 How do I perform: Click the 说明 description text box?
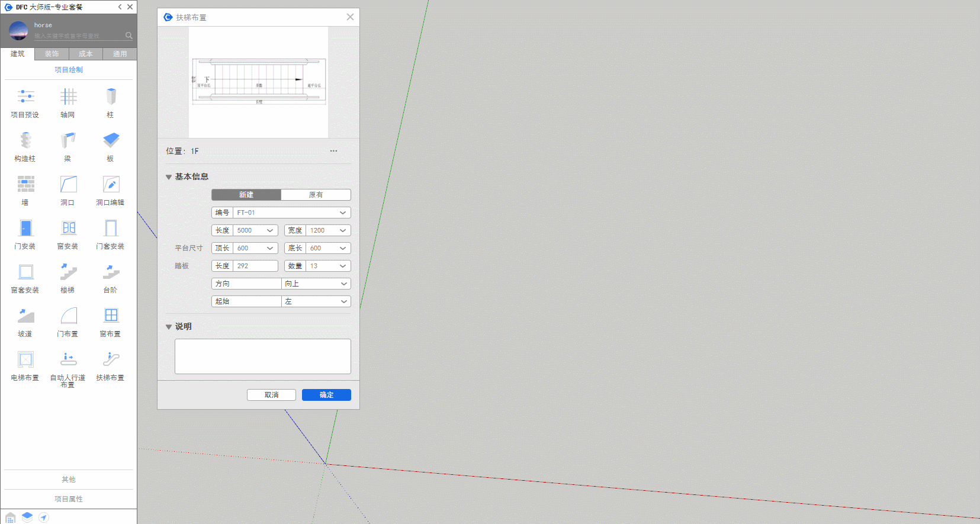click(x=262, y=356)
